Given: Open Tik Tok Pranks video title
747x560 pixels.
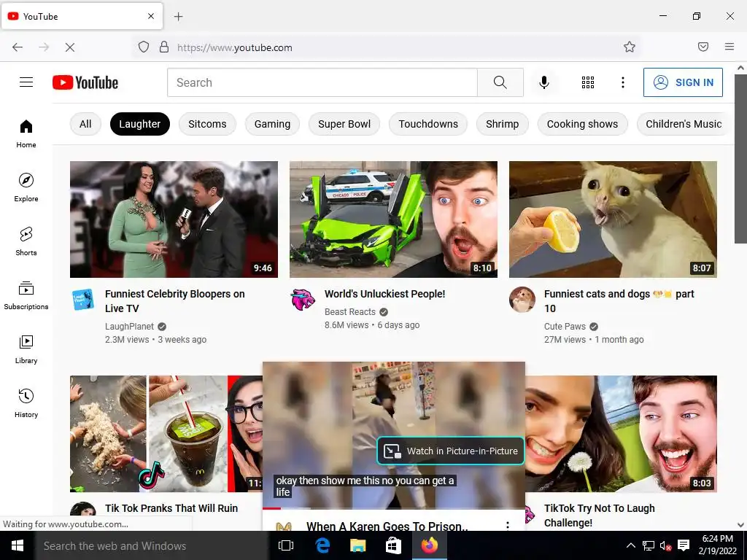Looking at the screenshot, I should point(171,508).
